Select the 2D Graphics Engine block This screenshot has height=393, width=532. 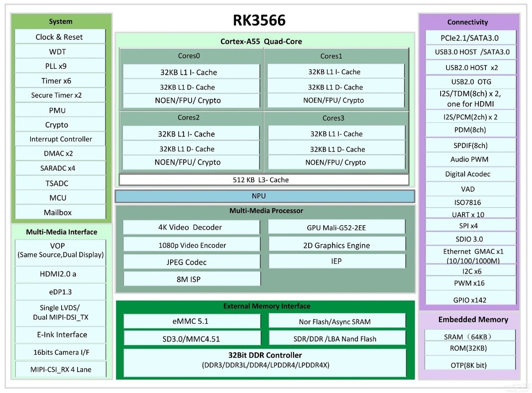pos(336,245)
